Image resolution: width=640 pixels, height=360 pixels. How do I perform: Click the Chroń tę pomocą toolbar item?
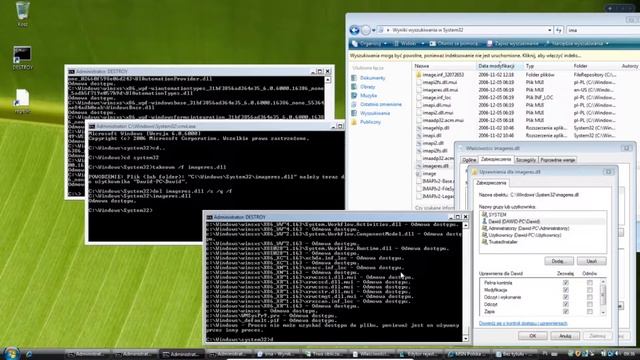click(x=453, y=44)
